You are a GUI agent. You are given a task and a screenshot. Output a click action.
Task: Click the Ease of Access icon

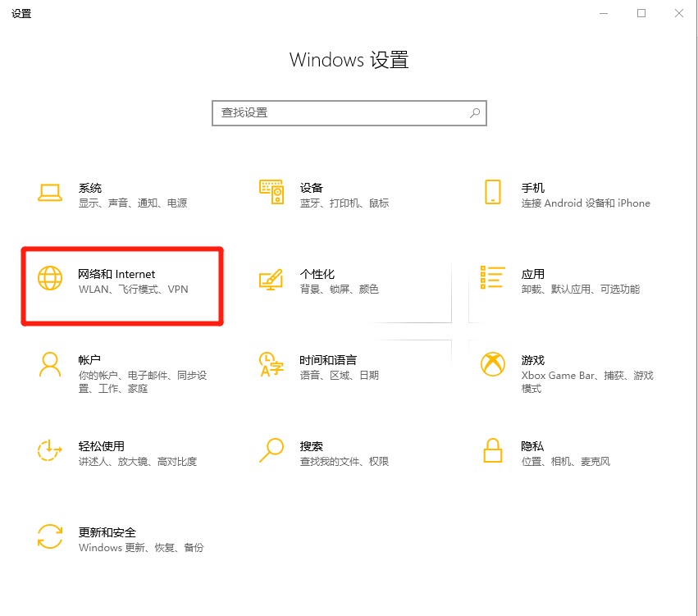pyautogui.click(x=49, y=450)
